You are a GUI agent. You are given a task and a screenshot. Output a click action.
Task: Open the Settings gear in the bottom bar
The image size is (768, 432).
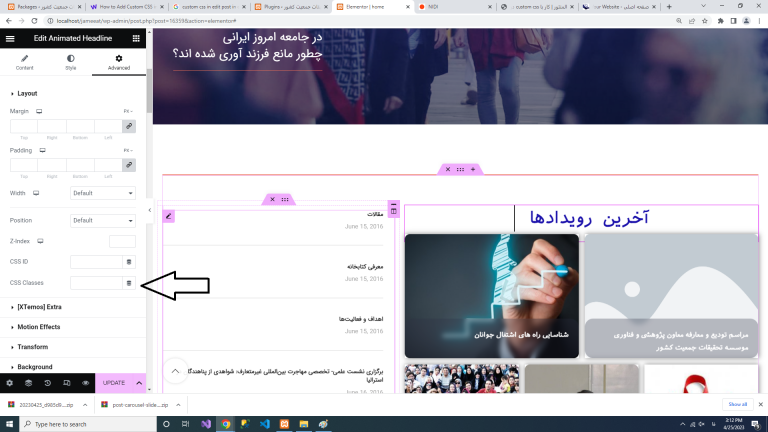point(10,383)
